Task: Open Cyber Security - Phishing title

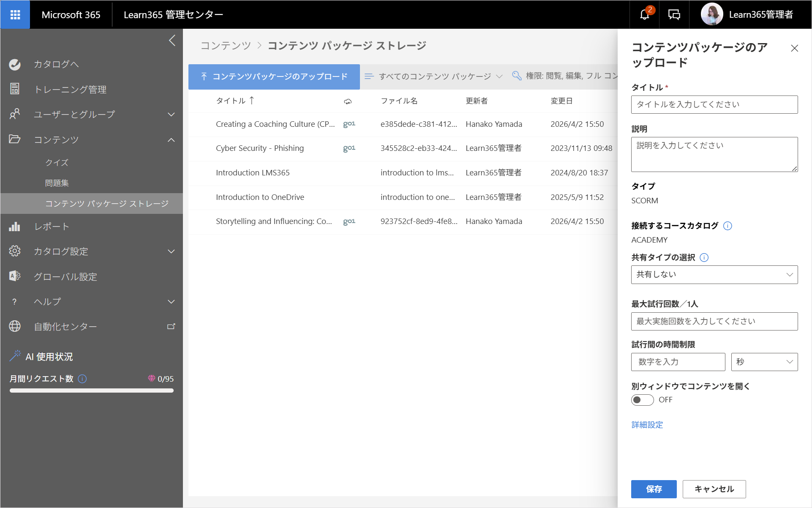Action: click(260, 148)
